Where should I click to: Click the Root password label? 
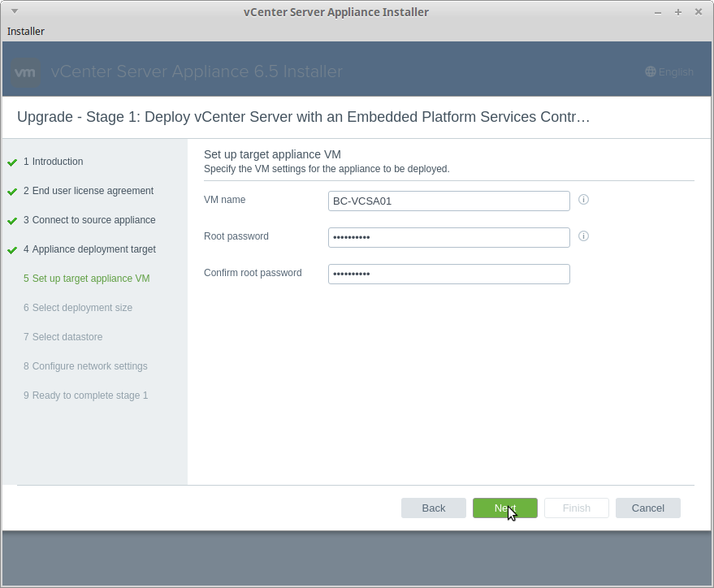click(236, 236)
